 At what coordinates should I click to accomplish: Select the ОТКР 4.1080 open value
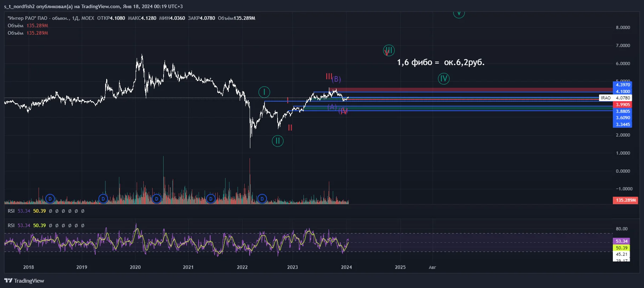[111, 18]
